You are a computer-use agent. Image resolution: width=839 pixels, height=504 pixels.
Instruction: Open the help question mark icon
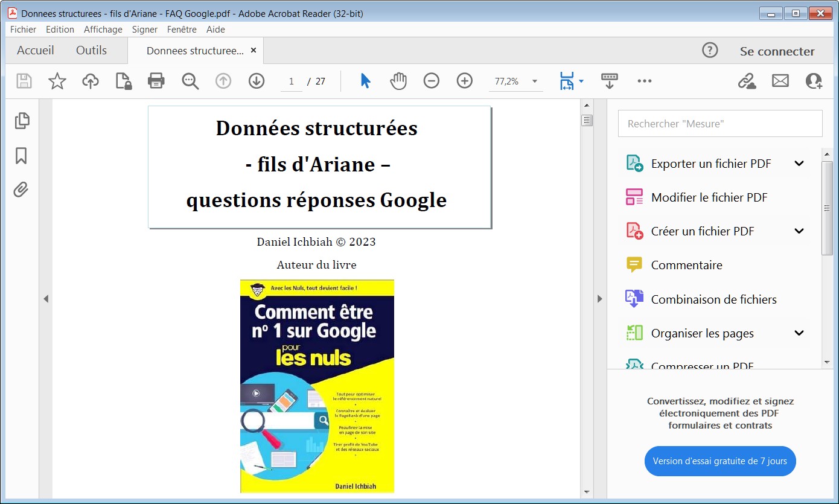(x=710, y=51)
